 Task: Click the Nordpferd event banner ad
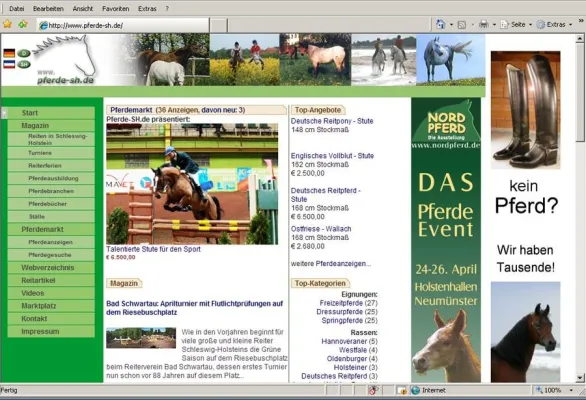446,240
